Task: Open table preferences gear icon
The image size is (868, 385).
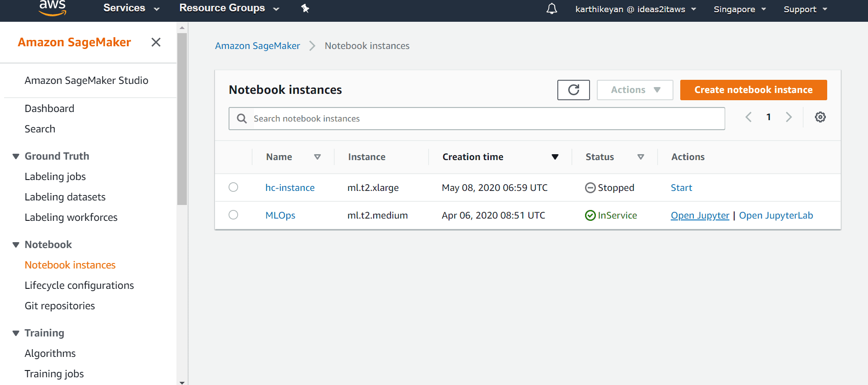Action: pyautogui.click(x=820, y=117)
